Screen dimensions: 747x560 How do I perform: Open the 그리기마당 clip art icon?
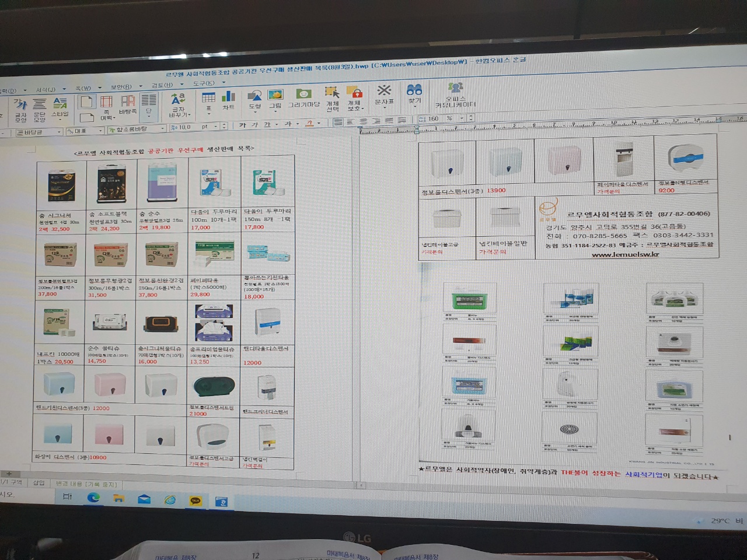(303, 98)
